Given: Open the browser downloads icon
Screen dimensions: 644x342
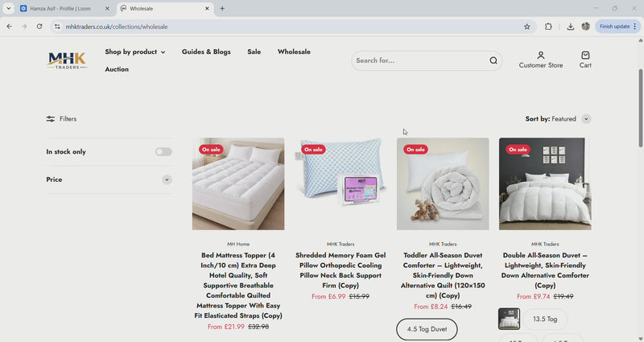Looking at the screenshot, I should pos(571,27).
